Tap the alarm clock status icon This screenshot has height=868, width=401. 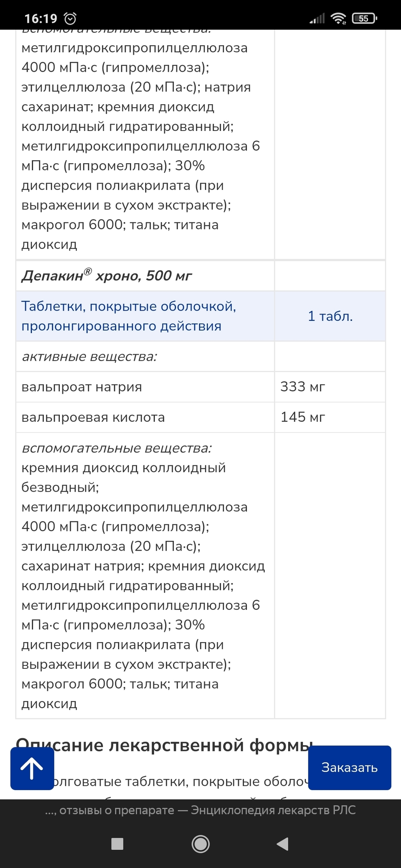70,19
